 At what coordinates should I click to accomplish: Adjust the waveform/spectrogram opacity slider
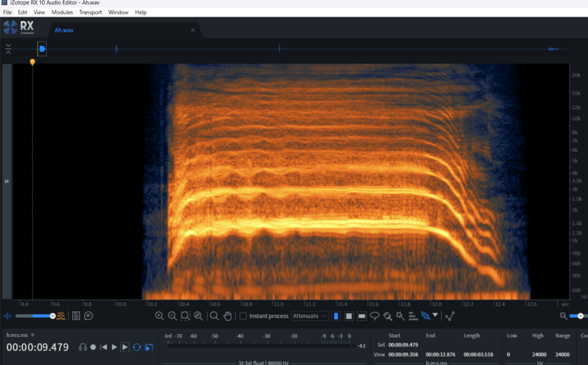(53, 316)
